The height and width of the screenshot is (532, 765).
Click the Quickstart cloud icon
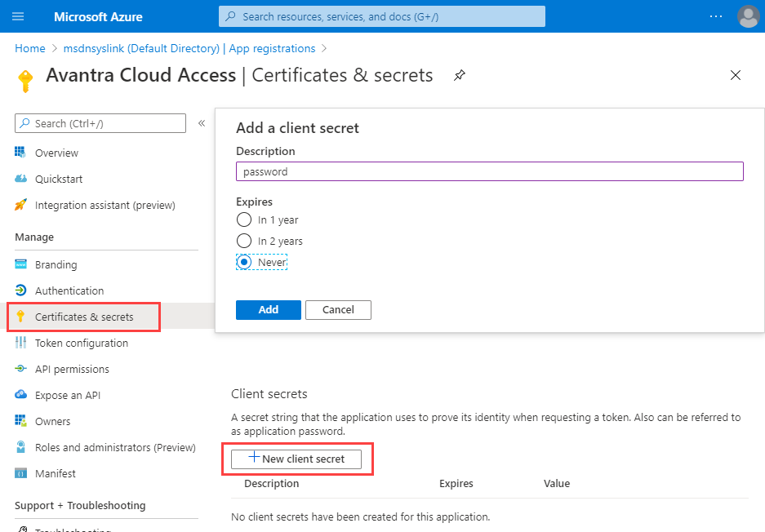pos(20,179)
